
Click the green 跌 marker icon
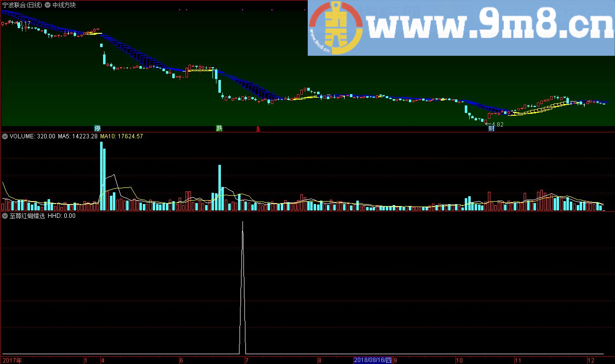tap(219, 129)
